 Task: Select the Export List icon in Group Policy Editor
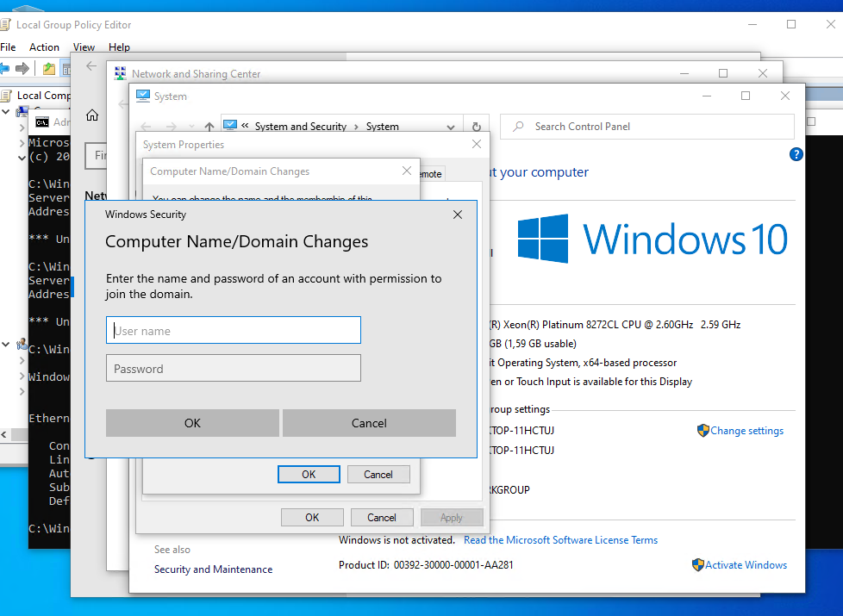click(47, 68)
